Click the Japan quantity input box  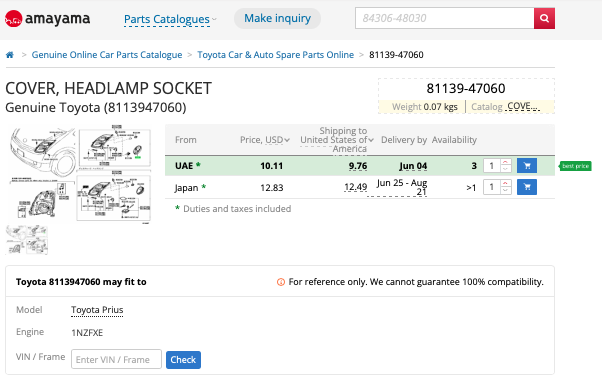(x=492, y=187)
